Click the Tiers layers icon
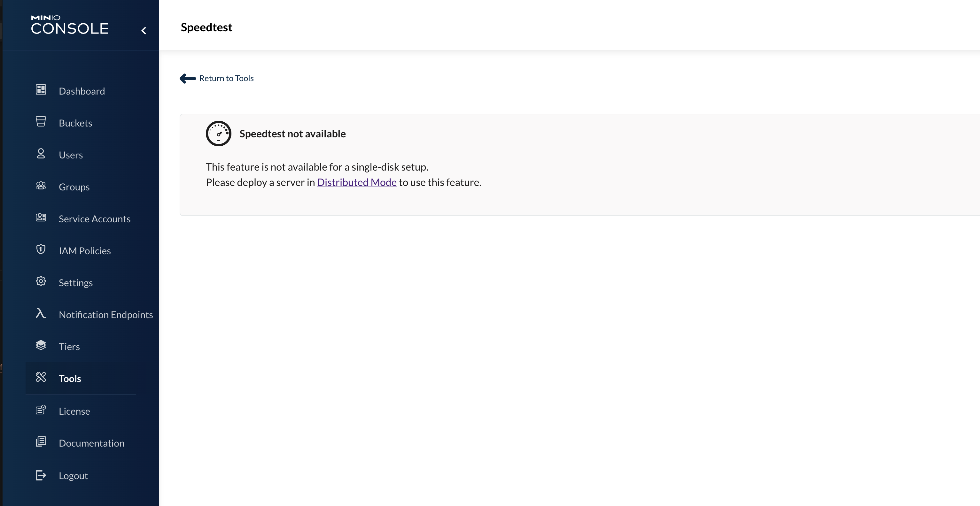Screen dimensions: 980x506 point(41,345)
